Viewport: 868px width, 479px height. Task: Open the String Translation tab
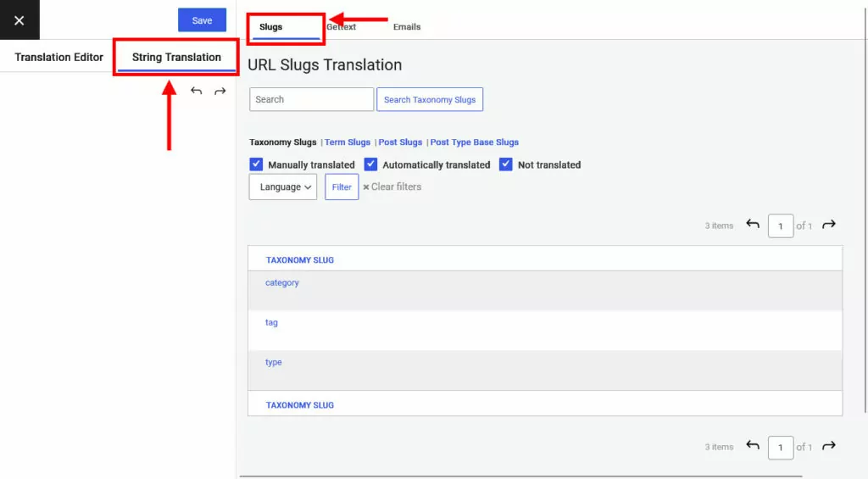[x=176, y=57]
